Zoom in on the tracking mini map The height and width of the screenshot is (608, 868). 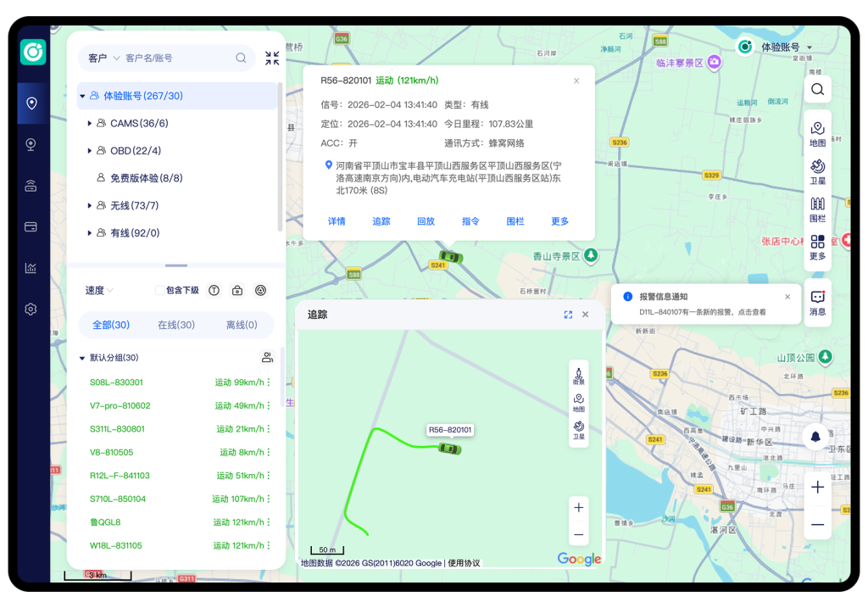point(579,508)
